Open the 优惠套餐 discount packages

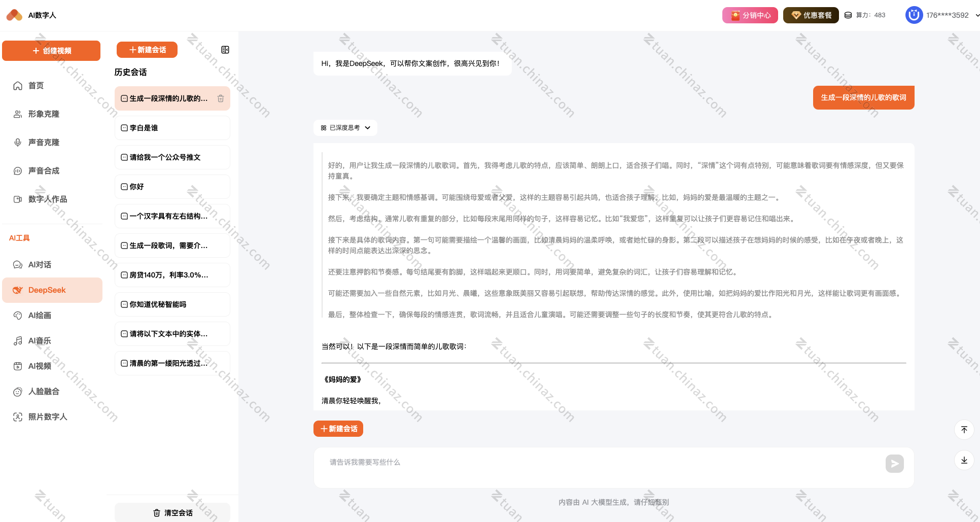pyautogui.click(x=811, y=15)
